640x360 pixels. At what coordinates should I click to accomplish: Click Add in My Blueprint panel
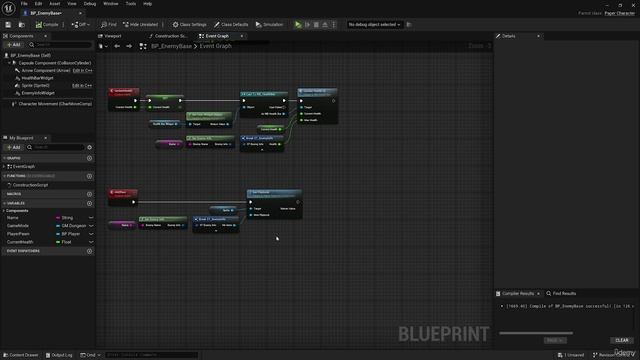pos(13,147)
